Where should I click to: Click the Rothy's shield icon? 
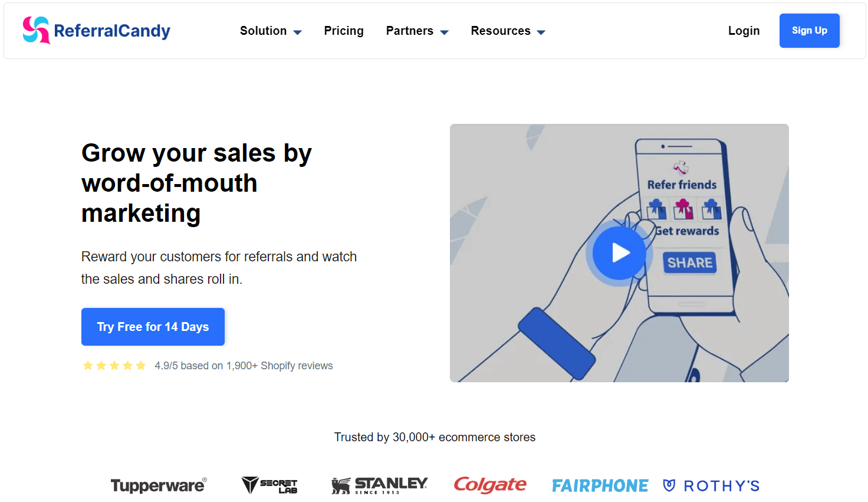coord(669,485)
